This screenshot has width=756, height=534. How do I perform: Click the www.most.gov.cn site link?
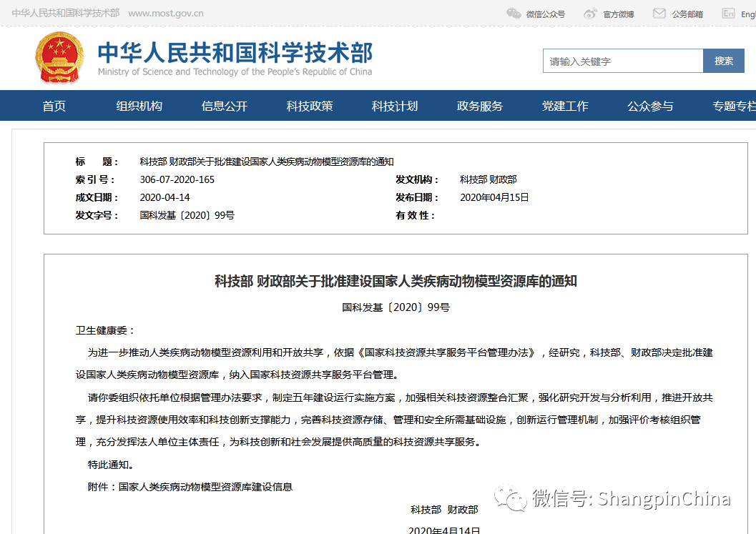166,13
